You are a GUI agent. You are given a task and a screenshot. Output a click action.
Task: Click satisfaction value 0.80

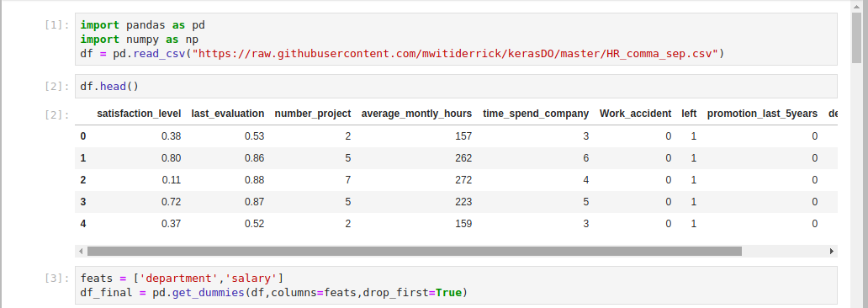[171, 158]
